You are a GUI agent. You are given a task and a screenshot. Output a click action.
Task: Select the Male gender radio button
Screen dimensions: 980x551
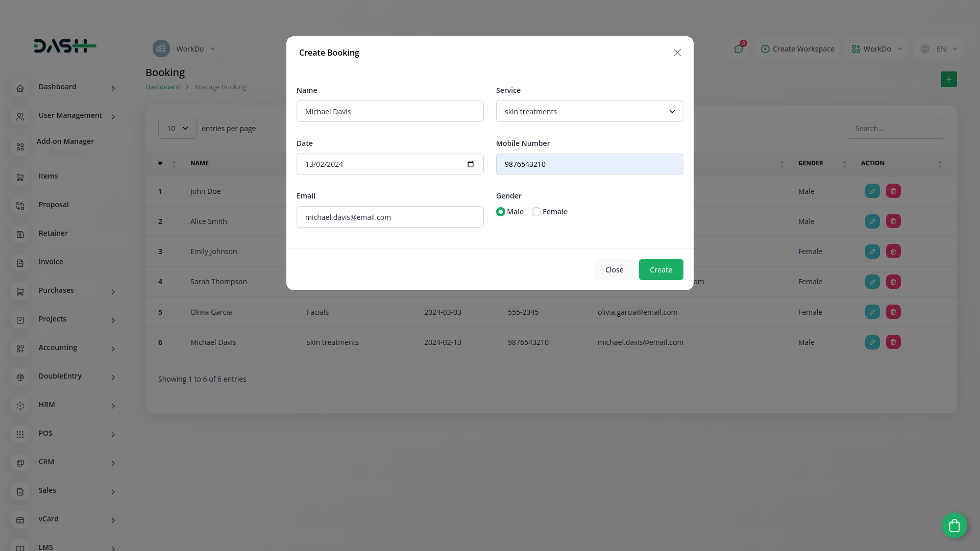click(x=501, y=212)
